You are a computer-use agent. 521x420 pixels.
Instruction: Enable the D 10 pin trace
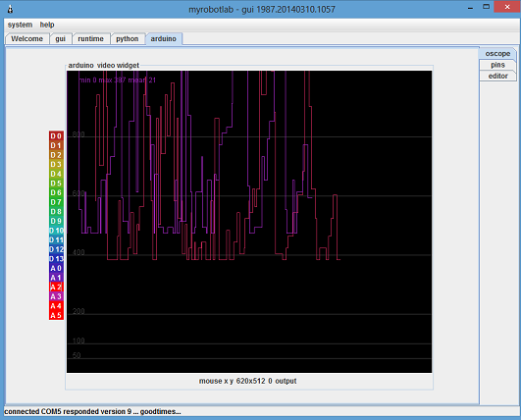pyautogui.click(x=56, y=231)
